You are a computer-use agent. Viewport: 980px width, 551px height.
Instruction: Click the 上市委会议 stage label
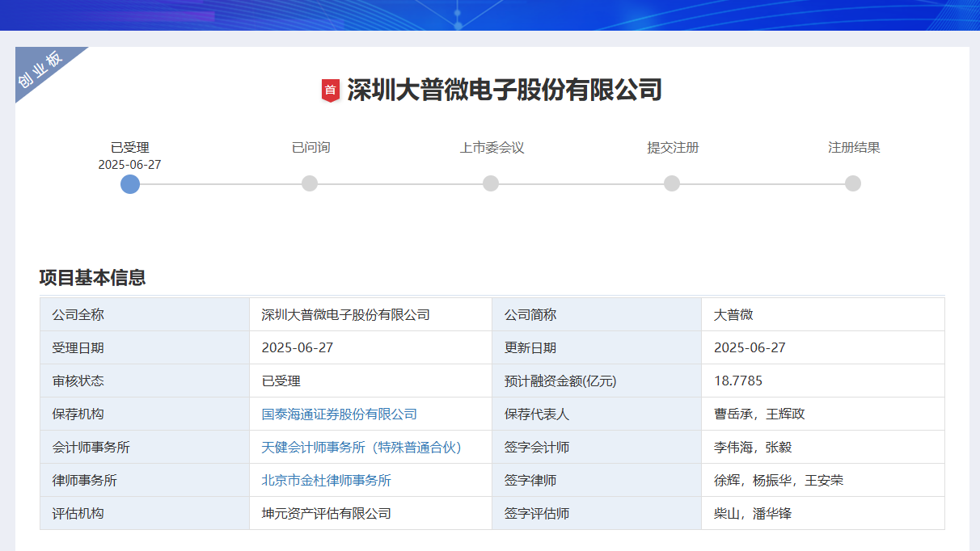(492, 148)
